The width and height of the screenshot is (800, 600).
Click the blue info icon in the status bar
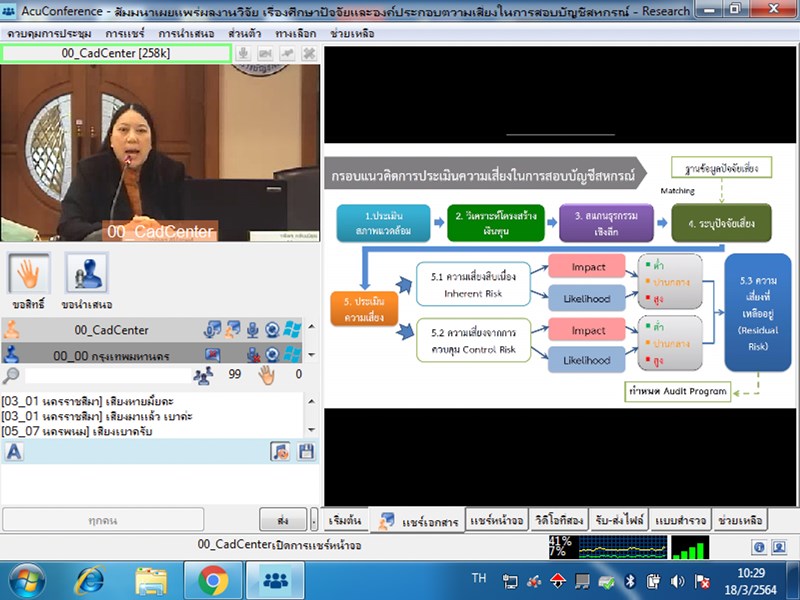[x=759, y=547]
